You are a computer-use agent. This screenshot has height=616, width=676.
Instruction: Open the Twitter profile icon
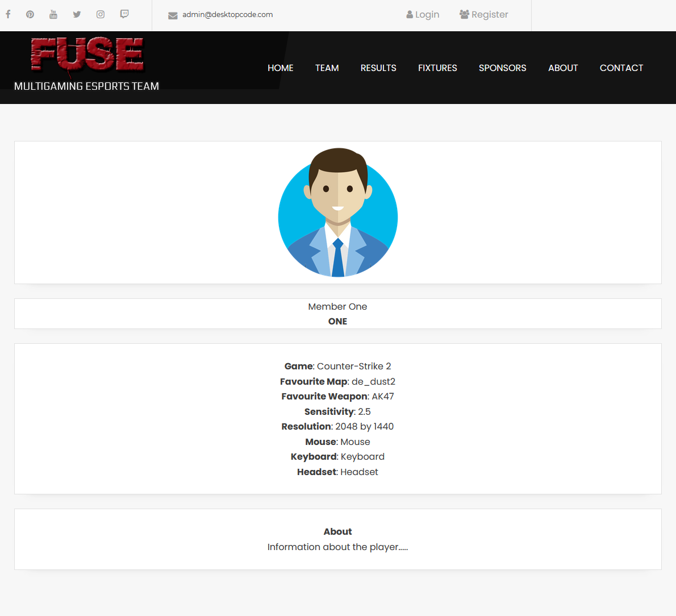77,14
